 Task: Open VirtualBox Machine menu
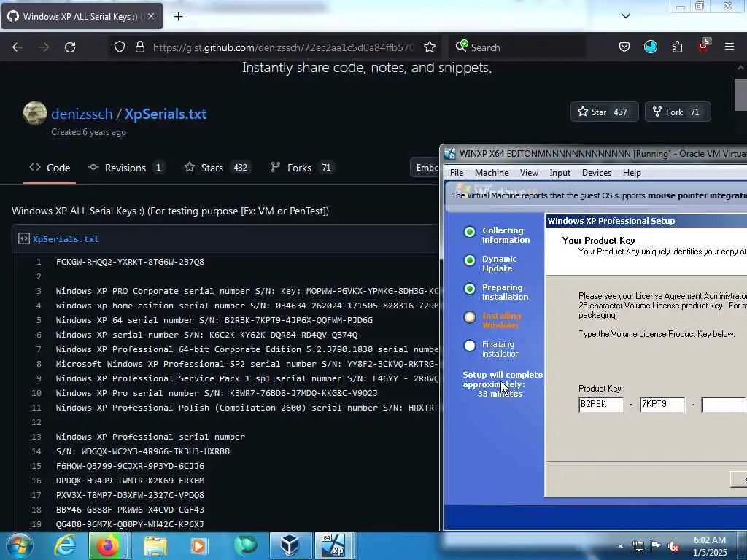coord(492,173)
